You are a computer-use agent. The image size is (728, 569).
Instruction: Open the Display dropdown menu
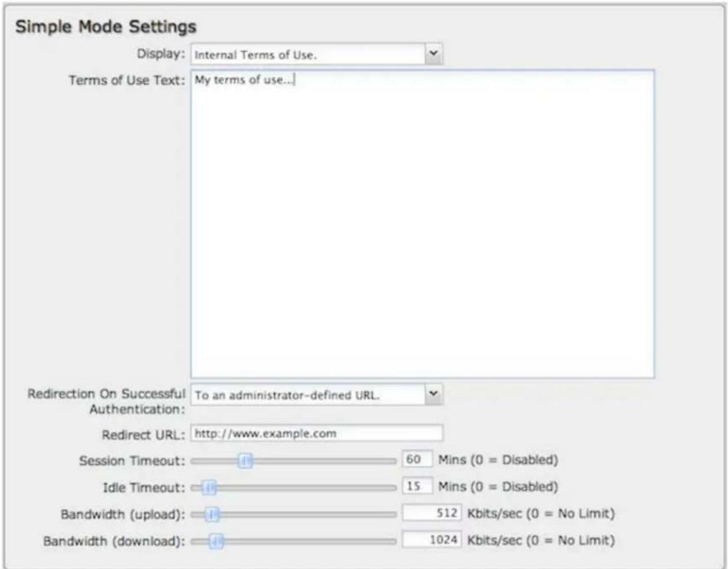coord(316,54)
